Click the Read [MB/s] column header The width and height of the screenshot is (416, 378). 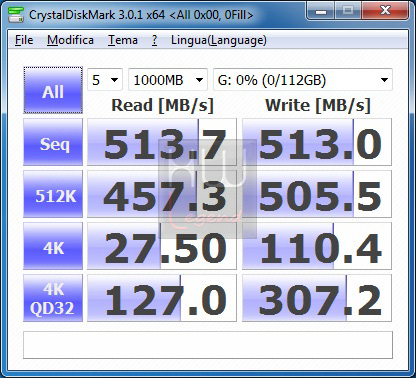[162, 105]
